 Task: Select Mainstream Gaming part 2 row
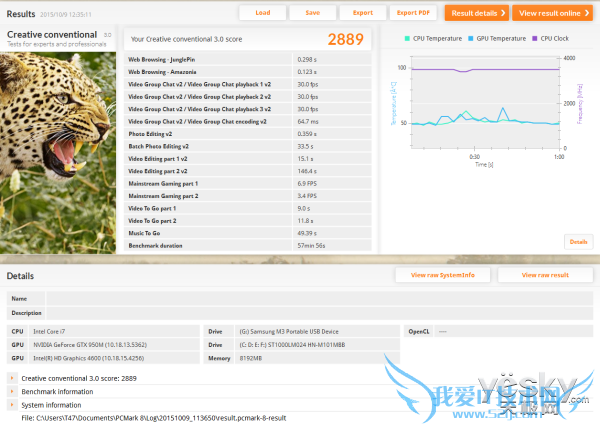coord(248,196)
